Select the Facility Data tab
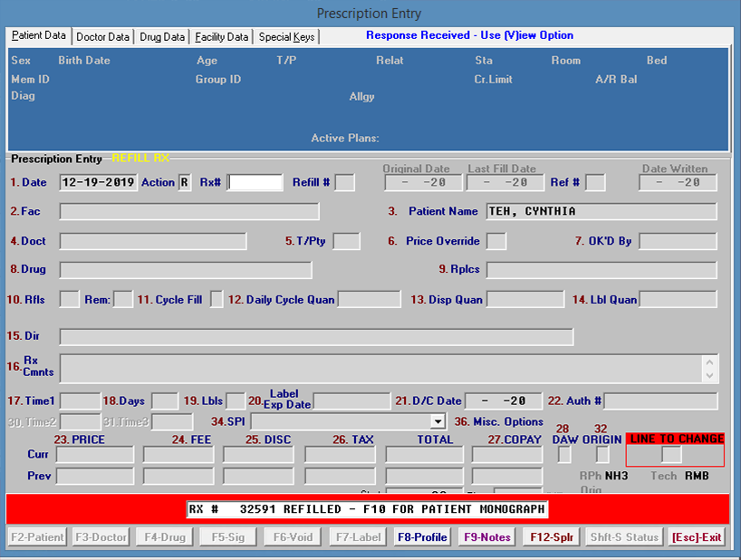Viewport: 741px width, 560px height. [x=221, y=37]
